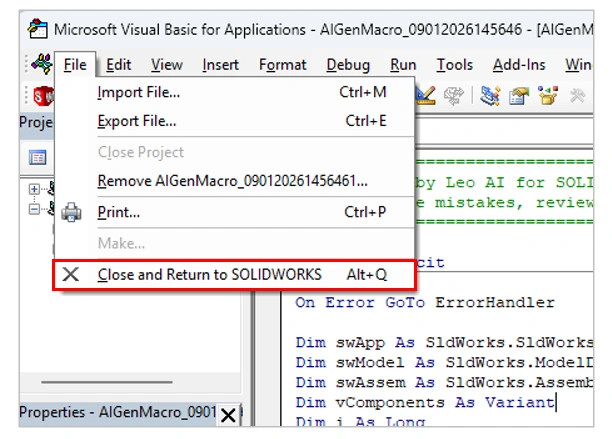Open the Project Explorer toolbar icon
612x439 pixels.
[490, 95]
